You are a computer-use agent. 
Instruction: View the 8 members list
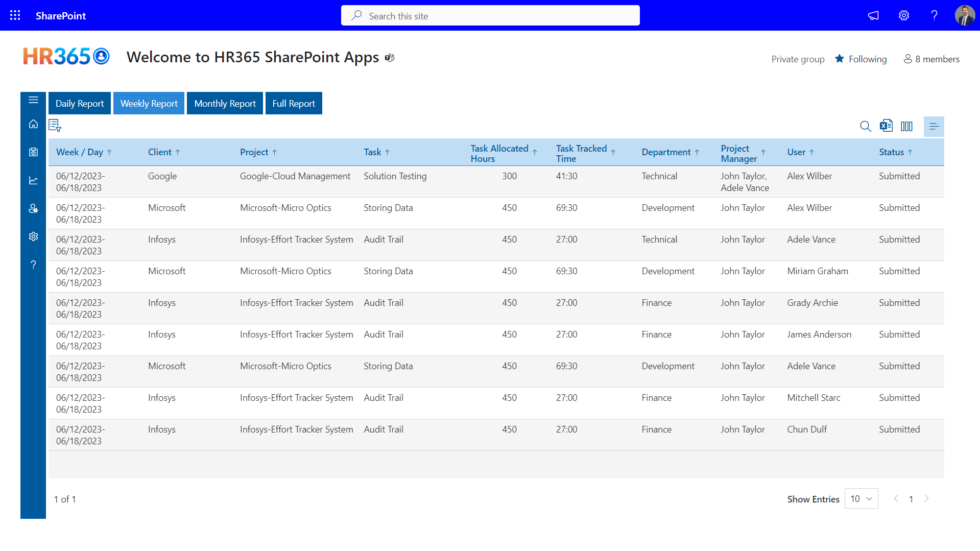[x=931, y=59]
